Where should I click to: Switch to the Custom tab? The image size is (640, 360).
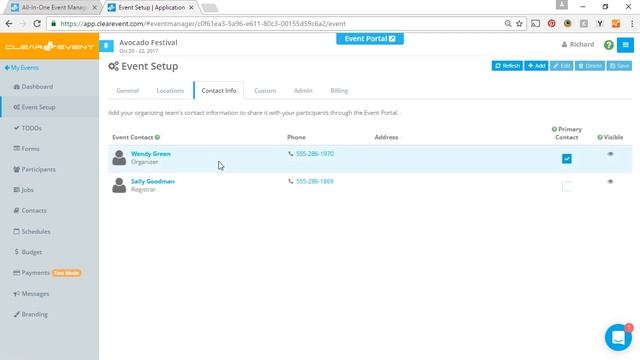(x=265, y=91)
